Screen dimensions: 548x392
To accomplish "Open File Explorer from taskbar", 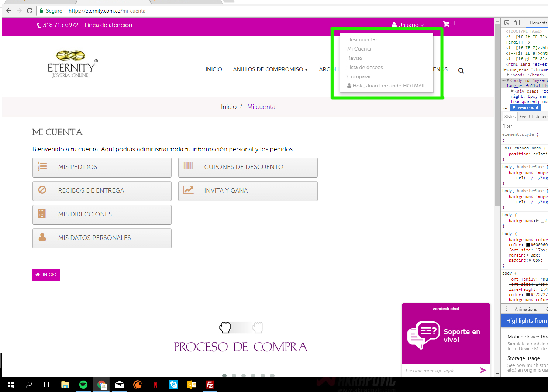I will click(65, 385).
